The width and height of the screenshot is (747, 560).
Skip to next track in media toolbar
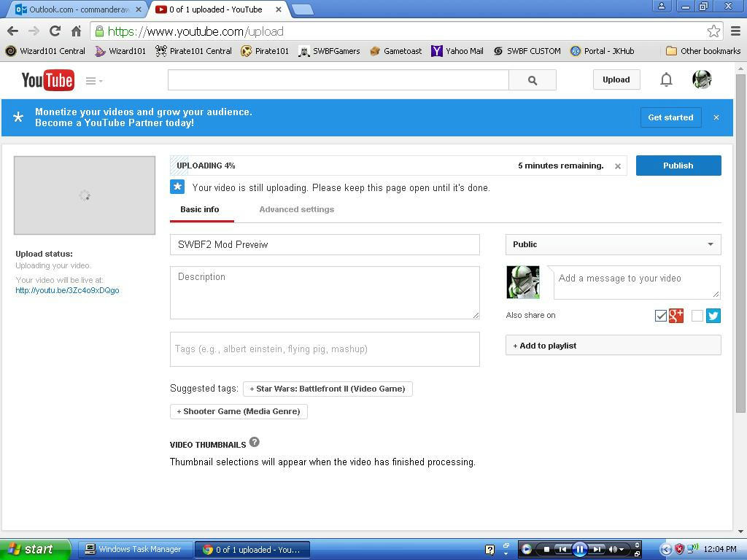pos(597,550)
